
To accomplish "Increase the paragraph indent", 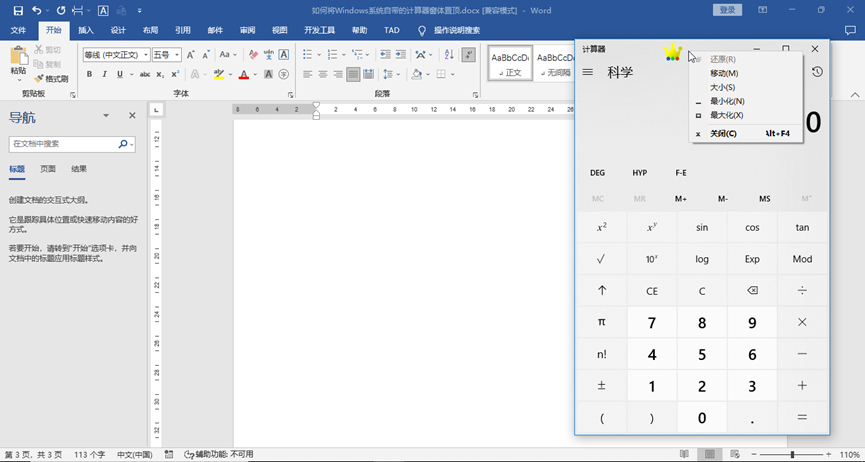I will coord(401,55).
